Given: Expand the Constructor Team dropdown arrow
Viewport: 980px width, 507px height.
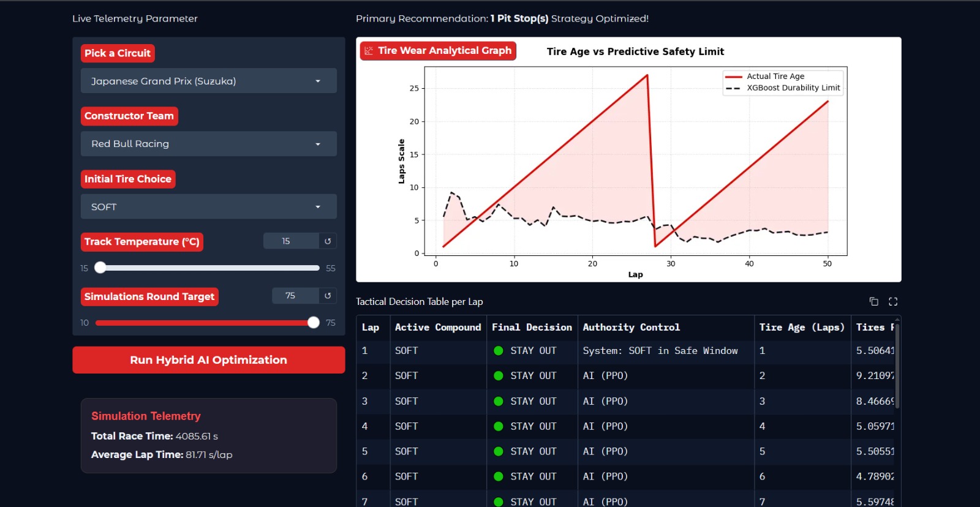Looking at the screenshot, I should tap(318, 144).
